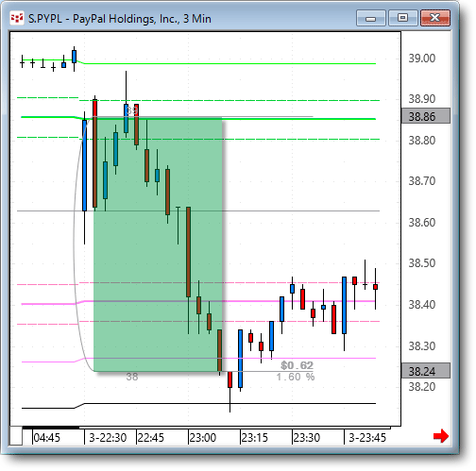Image resolution: width=476 pixels, height=471 pixels.
Task: Click the 23:15 time axis label
Action: tap(254, 437)
